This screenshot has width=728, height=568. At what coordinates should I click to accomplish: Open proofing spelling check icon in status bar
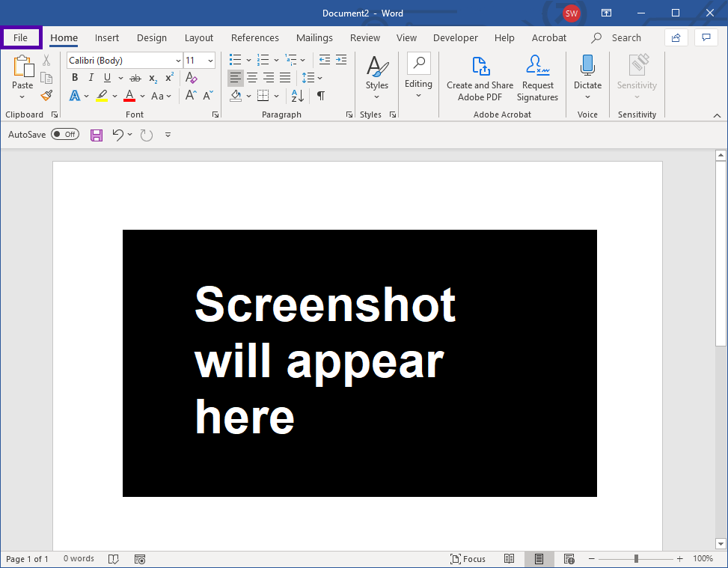pos(113,559)
